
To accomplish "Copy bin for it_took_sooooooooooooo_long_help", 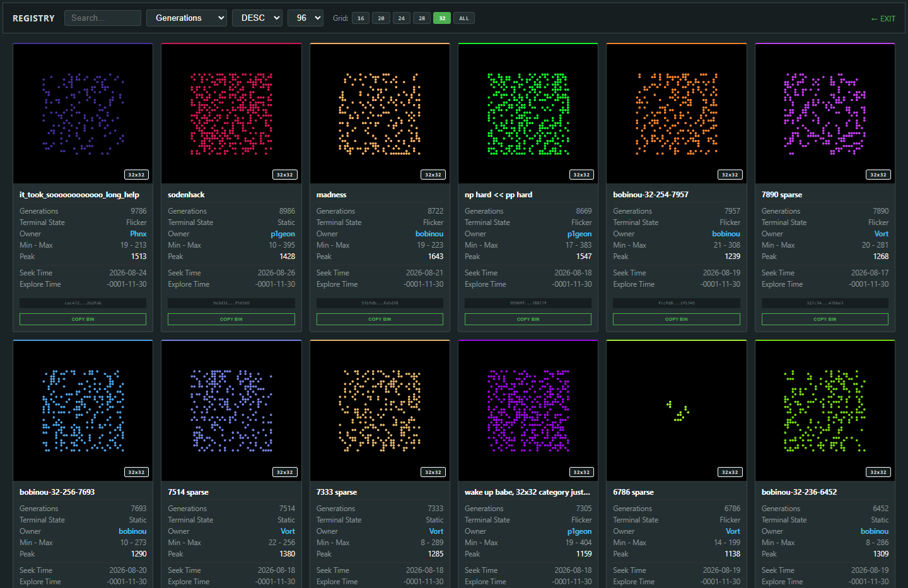I will tap(83, 319).
